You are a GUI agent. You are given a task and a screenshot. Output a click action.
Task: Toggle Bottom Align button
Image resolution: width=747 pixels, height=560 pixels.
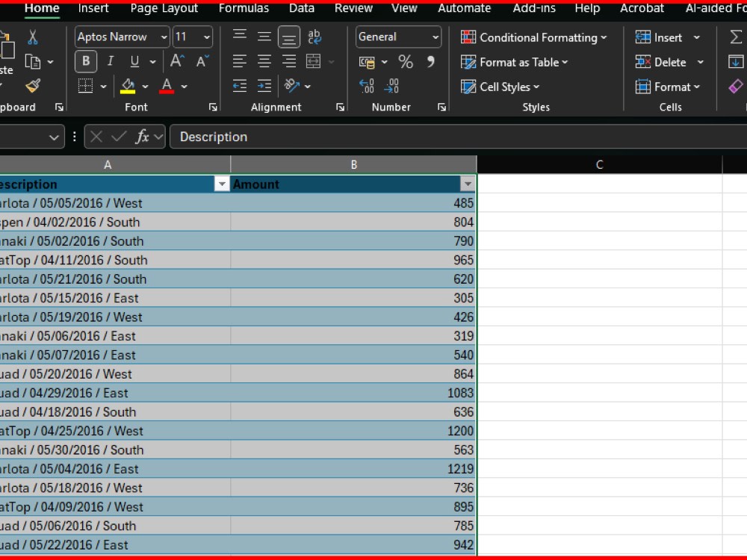289,37
